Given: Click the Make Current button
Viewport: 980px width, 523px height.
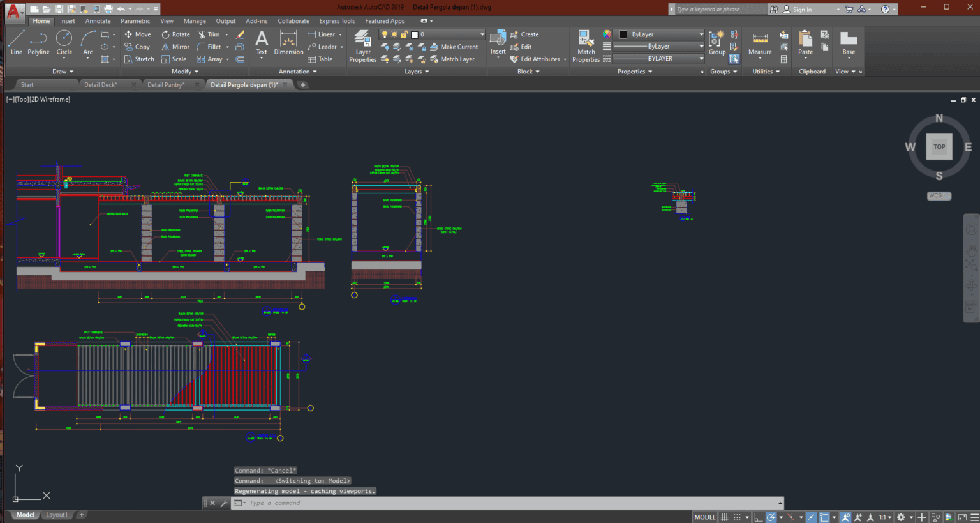Looking at the screenshot, I should pos(456,46).
